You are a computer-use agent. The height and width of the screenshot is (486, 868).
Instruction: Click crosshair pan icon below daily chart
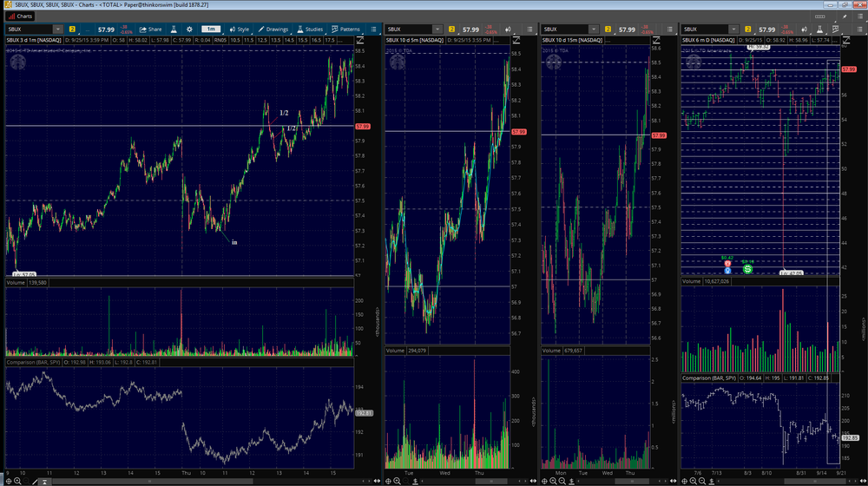coord(684,482)
